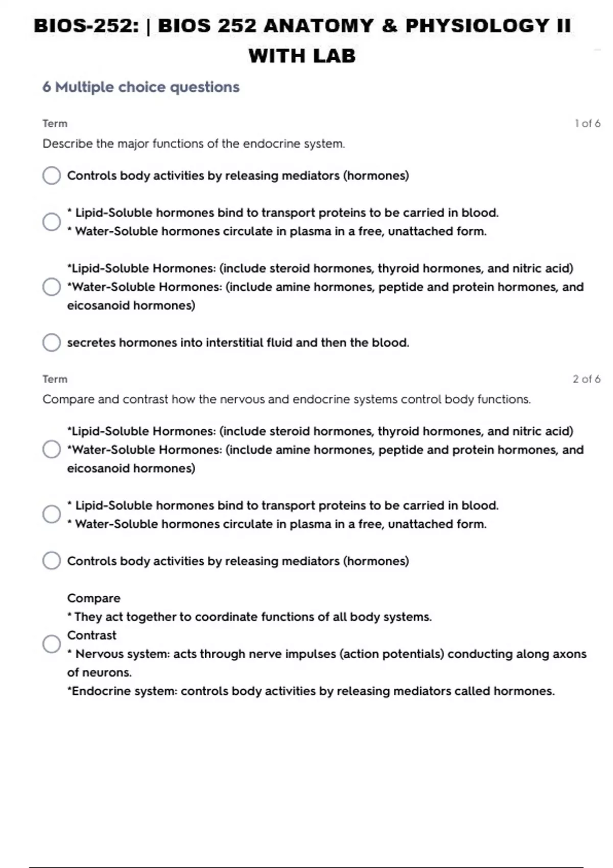613x868 pixels.
Task: Mark question 2's steroid and amine hormones radio
Action: point(52,450)
